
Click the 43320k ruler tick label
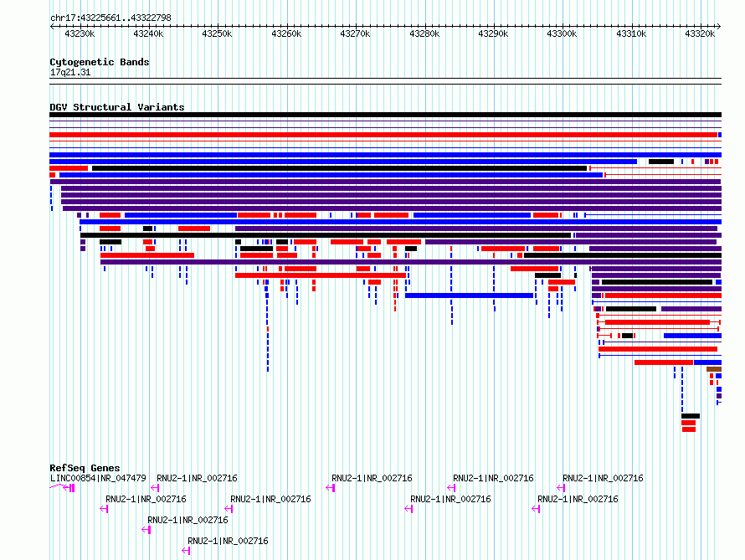pos(700,33)
